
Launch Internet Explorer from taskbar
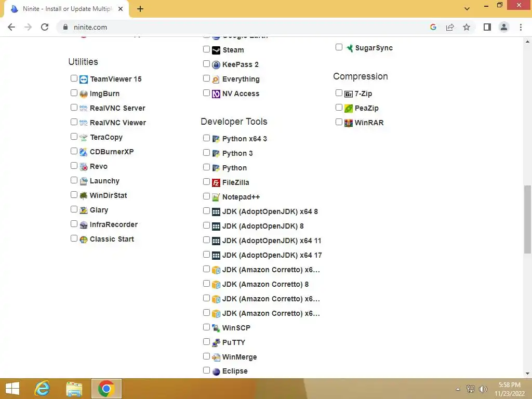43,389
